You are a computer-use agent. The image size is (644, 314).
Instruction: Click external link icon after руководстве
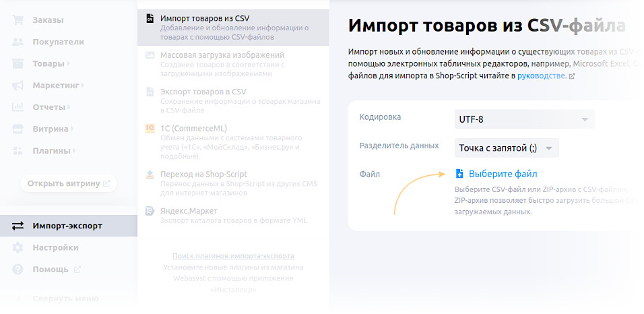(x=572, y=76)
